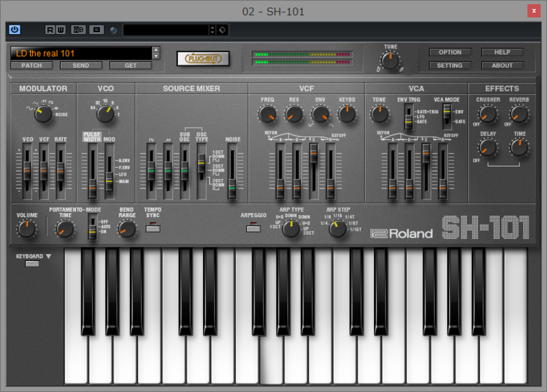This screenshot has width=547, height=392.
Task: Click the square wave level slider in Source Mixer
Action: pos(151,171)
